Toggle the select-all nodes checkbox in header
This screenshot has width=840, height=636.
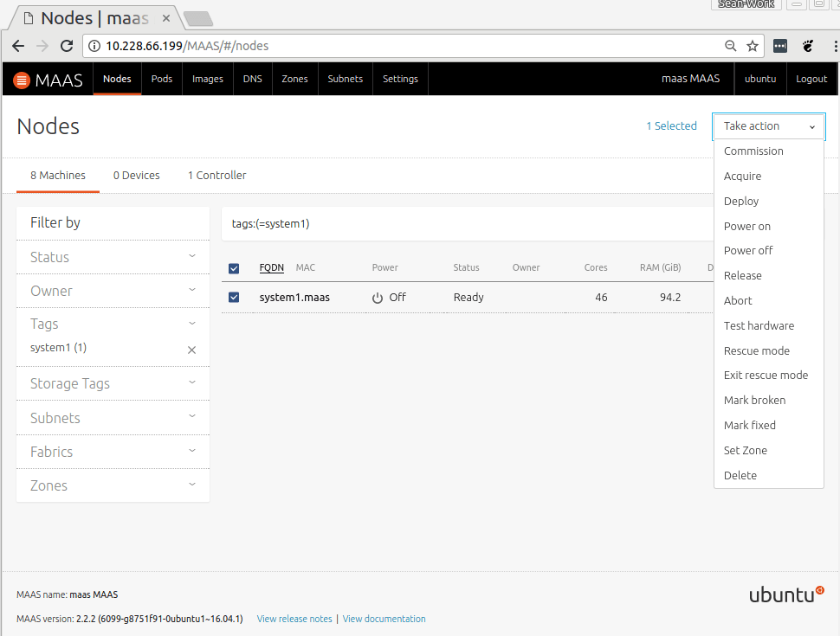pos(234,268)
